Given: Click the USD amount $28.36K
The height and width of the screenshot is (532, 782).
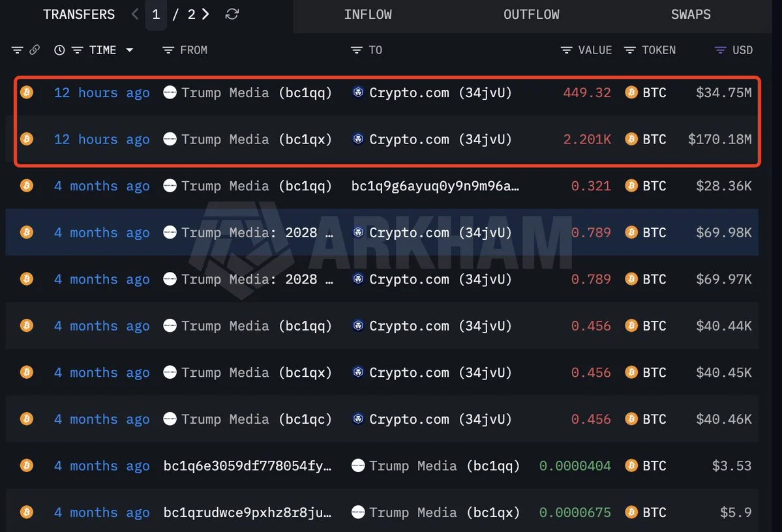Looking at the screenshot, I should tap(724, 186).
